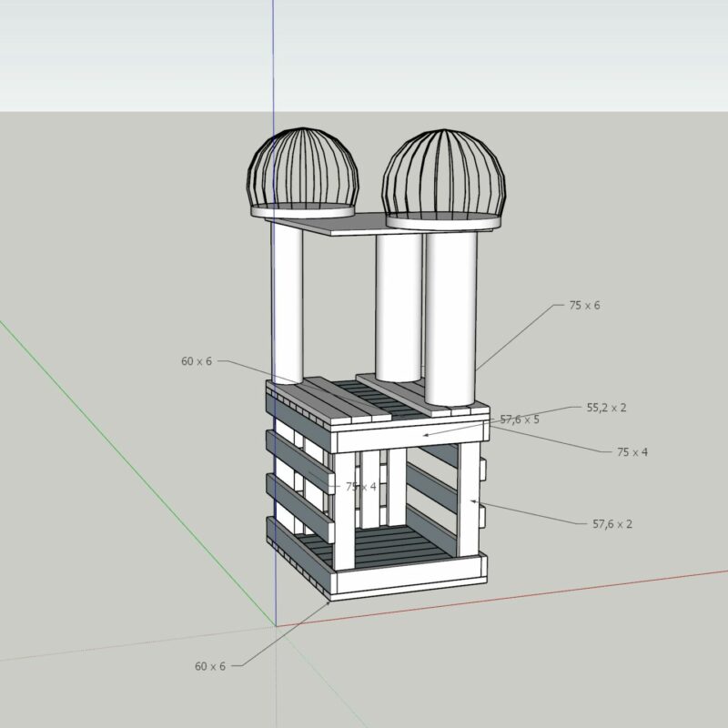The height and width of the screenshot is (728, 728).
Task: Click the '57,6 x 2' dimension label
Action: point(612,524)
